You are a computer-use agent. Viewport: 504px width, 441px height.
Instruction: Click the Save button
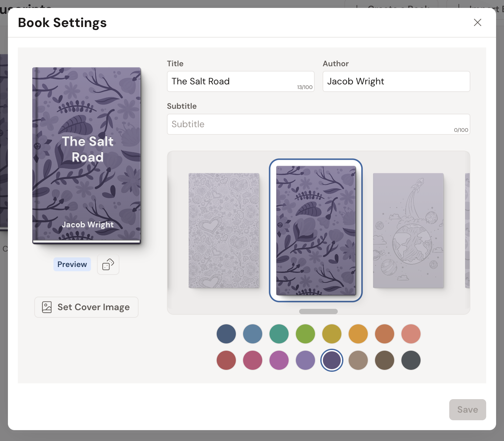coord(467,410)
